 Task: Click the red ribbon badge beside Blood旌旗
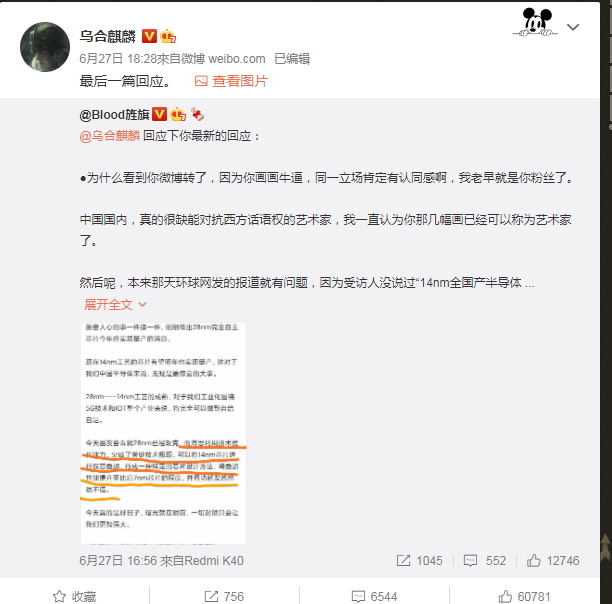click(197, 115)
